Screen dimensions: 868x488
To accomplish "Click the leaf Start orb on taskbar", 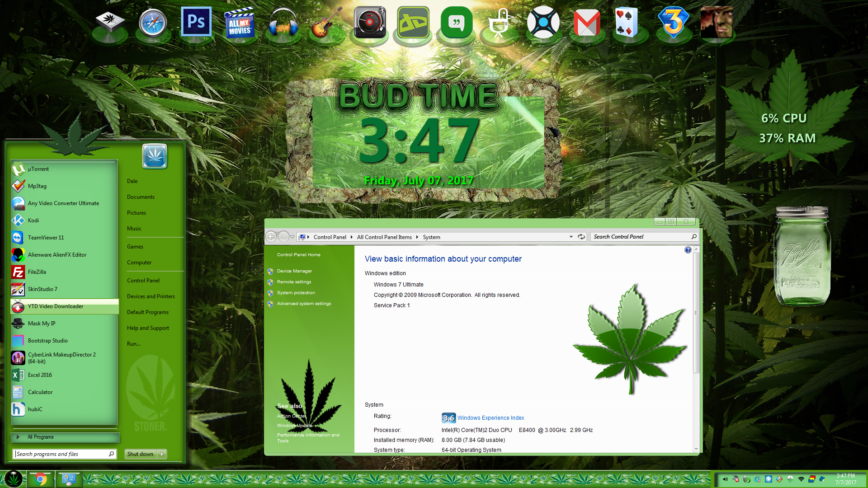I will pos(13,479).
